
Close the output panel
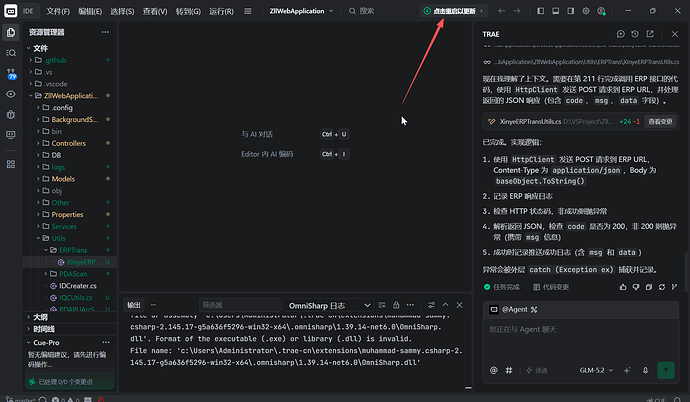(459, 305)
